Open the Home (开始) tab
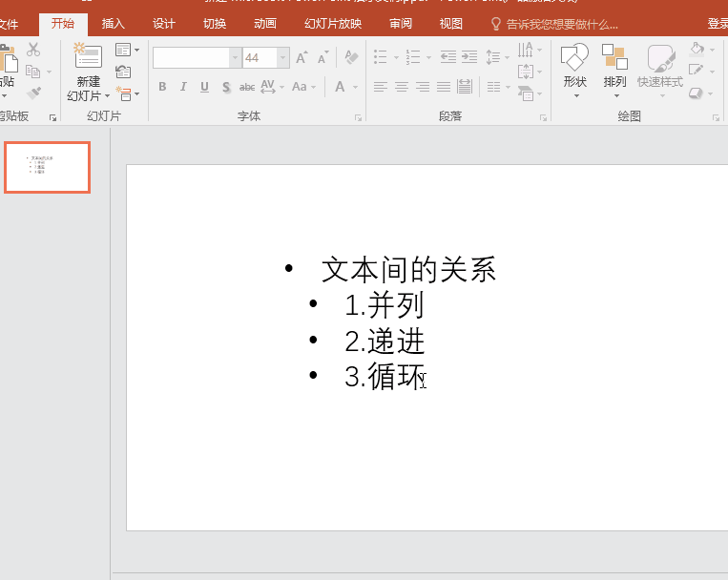This screenshot has width=728, height=580. click(x=63, y=23)
